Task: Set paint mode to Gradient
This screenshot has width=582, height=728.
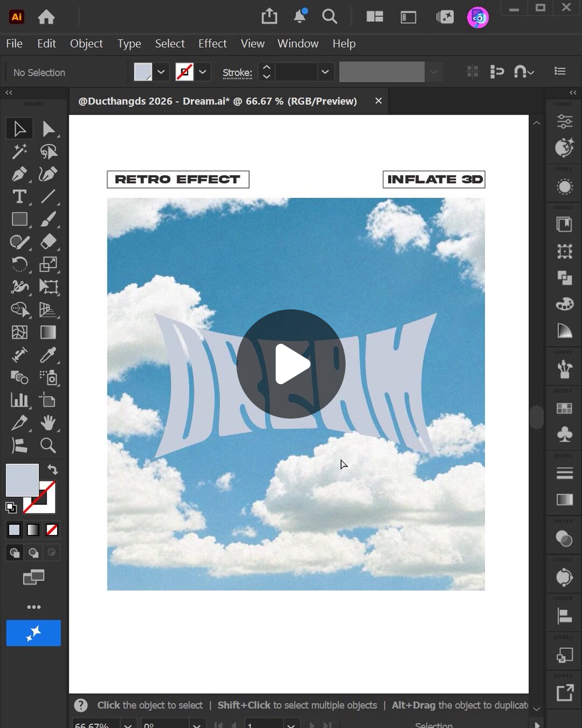Action: click(33, 530)
